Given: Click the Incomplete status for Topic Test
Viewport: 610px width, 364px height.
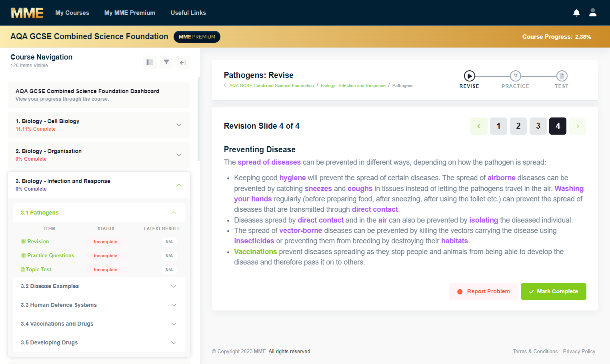Looking at the screenshot, I should [x=106, y=270].
